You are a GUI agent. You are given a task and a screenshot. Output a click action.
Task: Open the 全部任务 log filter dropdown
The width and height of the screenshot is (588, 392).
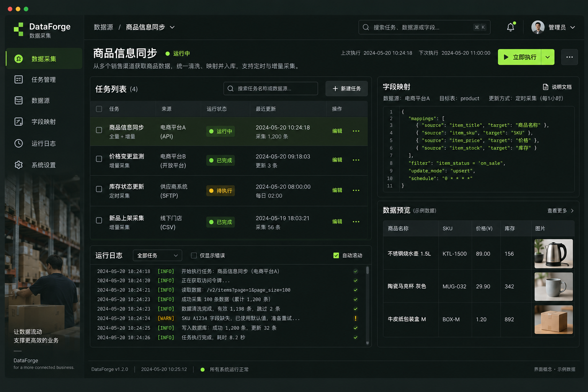pyautogui.click(x=157, y=255)
